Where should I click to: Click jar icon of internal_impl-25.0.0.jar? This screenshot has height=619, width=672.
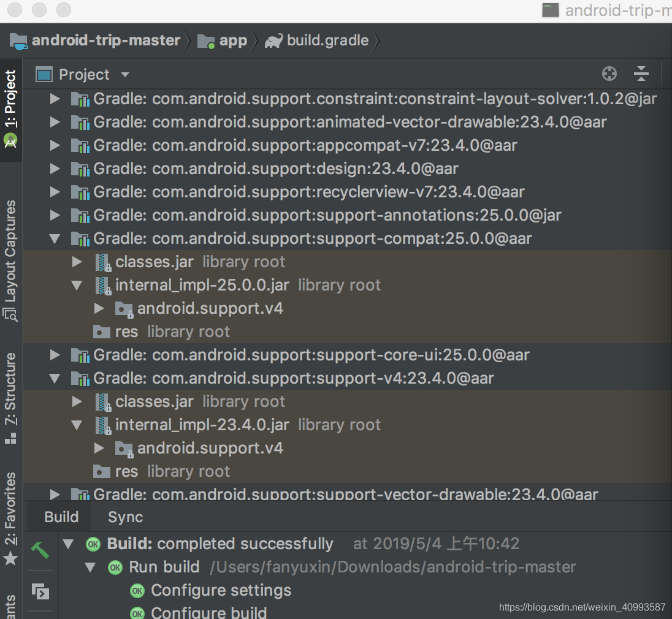point(103,286)
